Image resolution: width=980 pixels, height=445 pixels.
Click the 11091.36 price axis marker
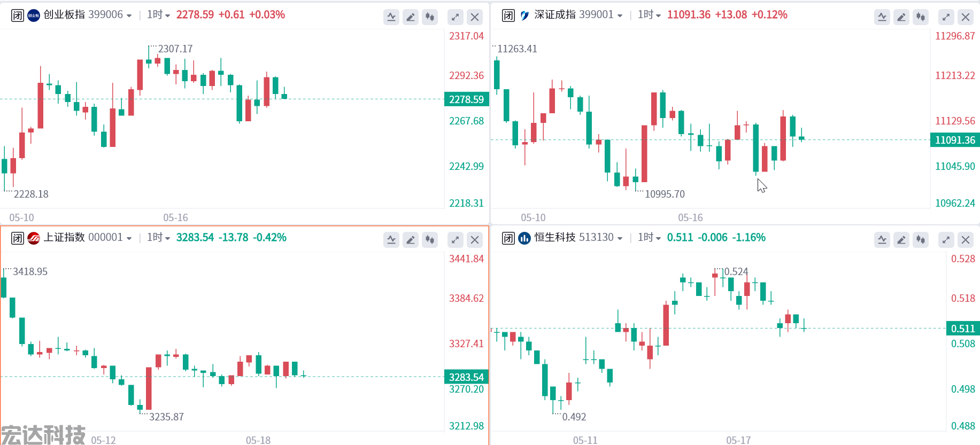[x=955, y=140]
